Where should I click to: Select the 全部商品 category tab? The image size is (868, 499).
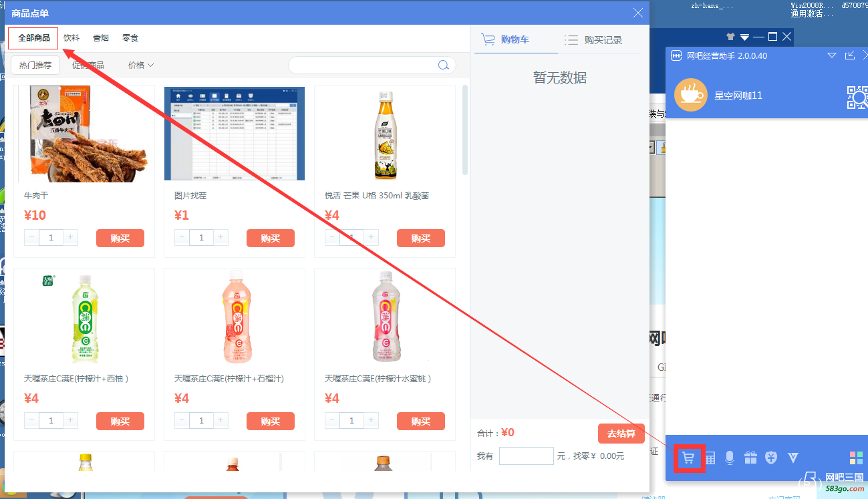tap(33, 38)
